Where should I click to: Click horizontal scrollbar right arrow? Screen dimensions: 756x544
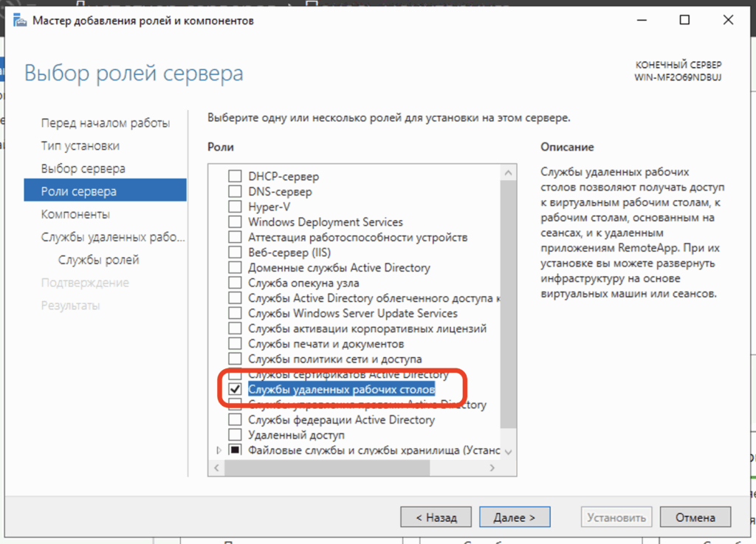[492, 468]
